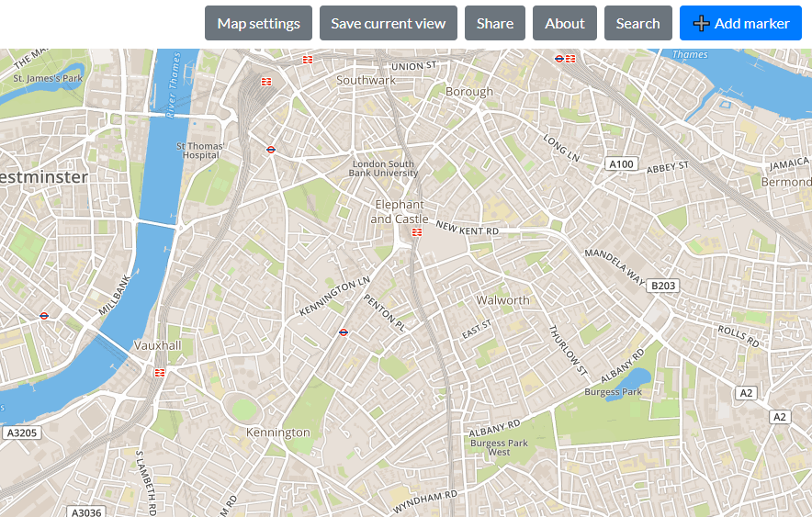Click the East St street label
Screen dimensions: 812x517
477,330
